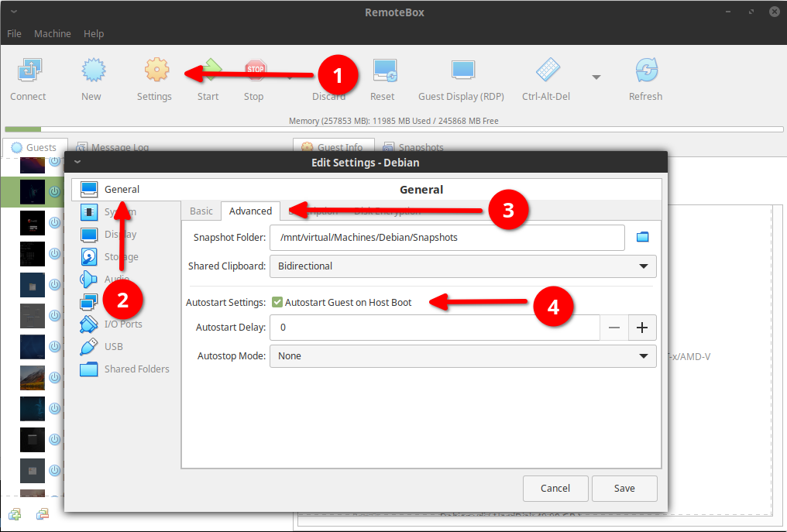
Task: Toggle power state icon next to Debian guest
Action: (54, 191)
